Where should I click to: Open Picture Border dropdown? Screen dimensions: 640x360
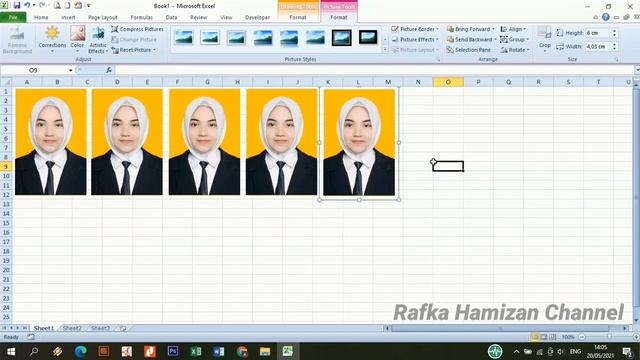(x=415, y=29)
